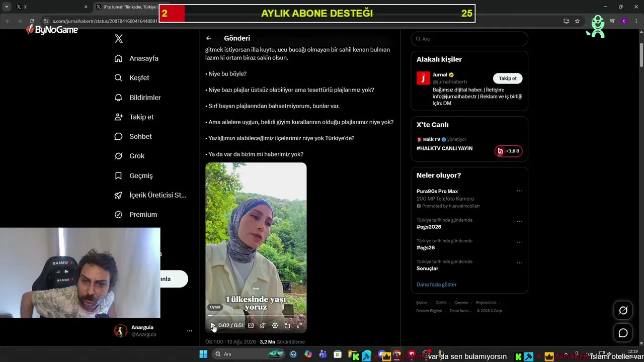This screenshot has height=362, width=644.
Task: Open the #HALKTV CANLI YAYIN live stream
Action: (x=444, y=149)
